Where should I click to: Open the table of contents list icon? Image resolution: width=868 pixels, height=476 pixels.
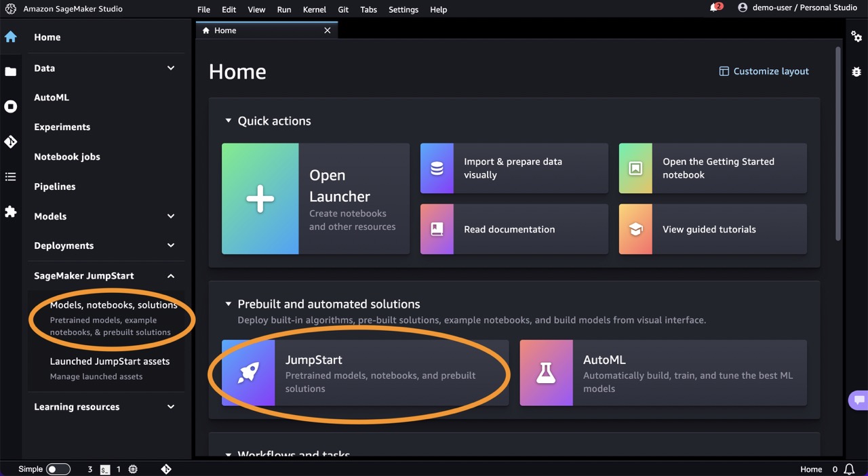pos(11,177)
